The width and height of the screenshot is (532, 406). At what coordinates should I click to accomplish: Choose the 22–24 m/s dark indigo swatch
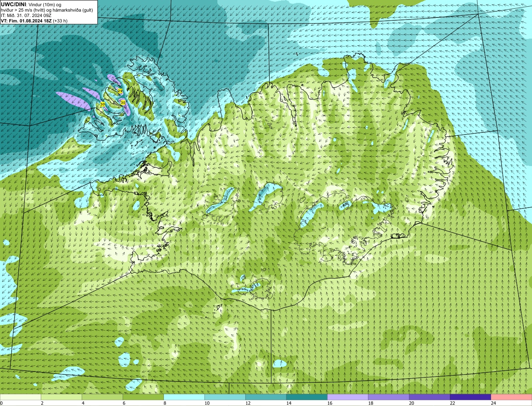coord(470,397)
